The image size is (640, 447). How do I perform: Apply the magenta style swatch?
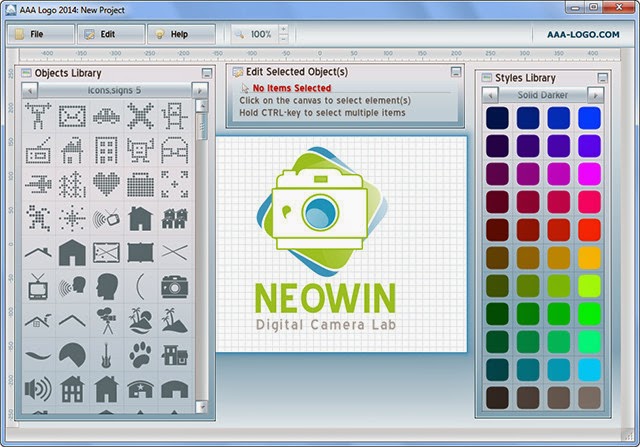point(589,174)
